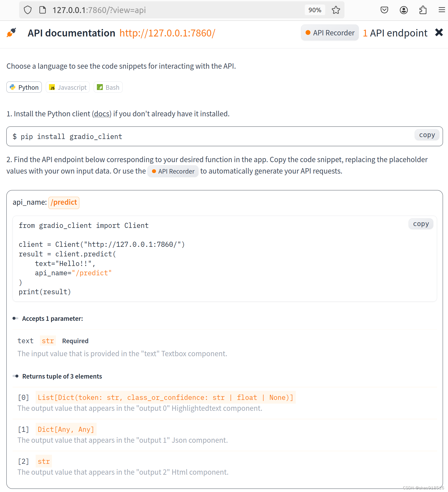Bookmark this page with the star icon
This screenshot has height=492, width=448.
point(336,10)
